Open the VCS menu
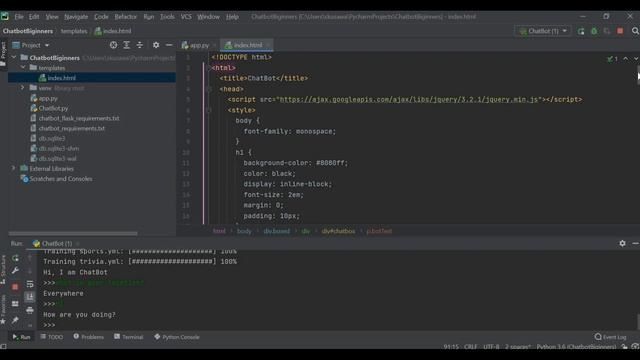The height and width of the screenshot is (360, 640). coord(186,17)
